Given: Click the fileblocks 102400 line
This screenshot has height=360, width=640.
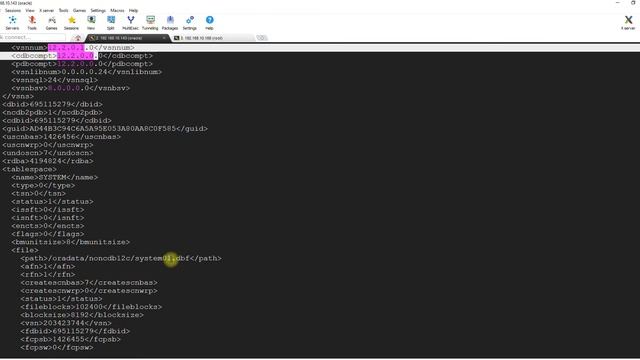Looking at the screenshot, I should click(x=91, y=307).
